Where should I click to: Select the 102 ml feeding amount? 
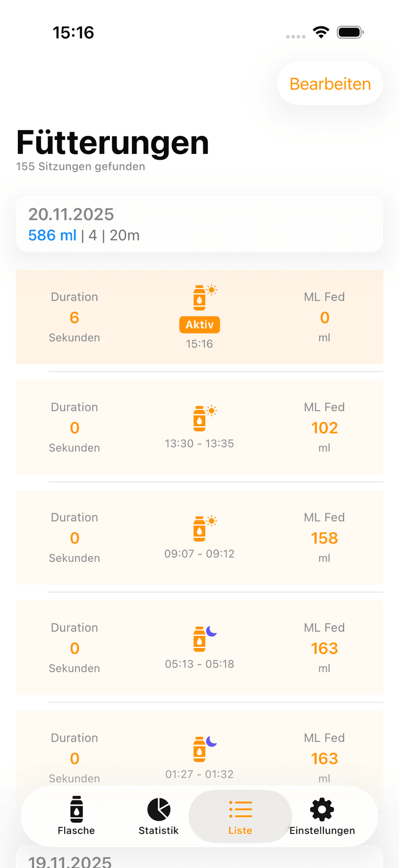(x=324, y=428)
